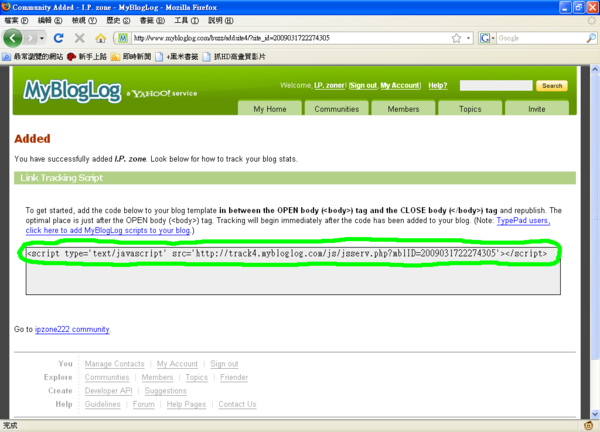Open My Account link in header
Screen dimensions: 600x432
(400, 85)
